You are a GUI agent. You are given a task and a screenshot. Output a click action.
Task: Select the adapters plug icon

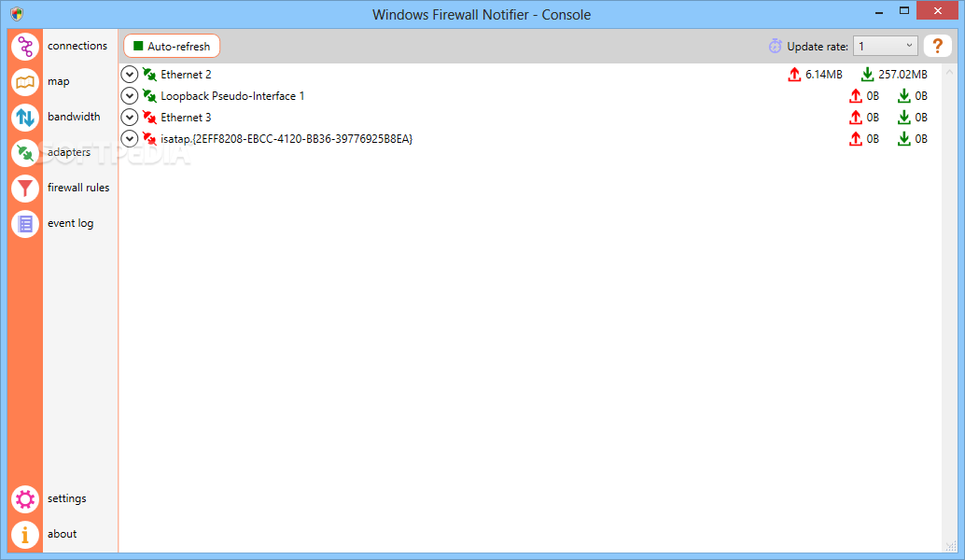pyautogui.click(x=25, y=153)
